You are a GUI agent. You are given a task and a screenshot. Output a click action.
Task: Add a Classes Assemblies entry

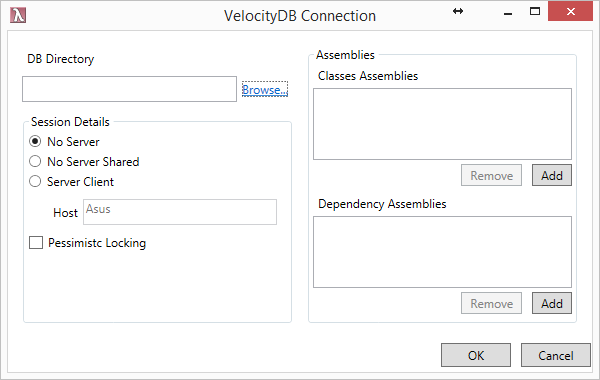pyautogui.click(x=552, y=175)
